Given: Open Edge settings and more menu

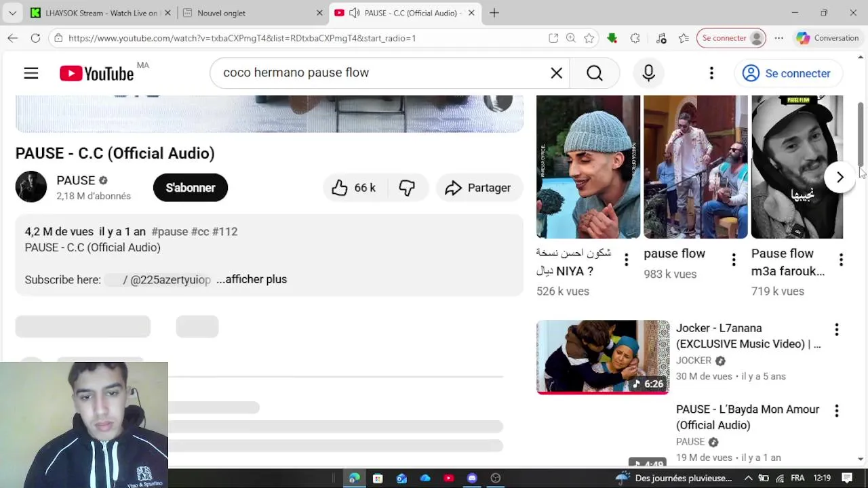Looking at the screenshot, I should (x=779, y=38).
